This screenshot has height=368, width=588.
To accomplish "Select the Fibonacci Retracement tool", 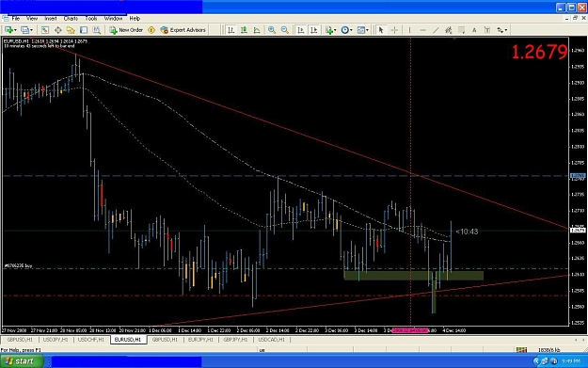I will tap(462, 30).
